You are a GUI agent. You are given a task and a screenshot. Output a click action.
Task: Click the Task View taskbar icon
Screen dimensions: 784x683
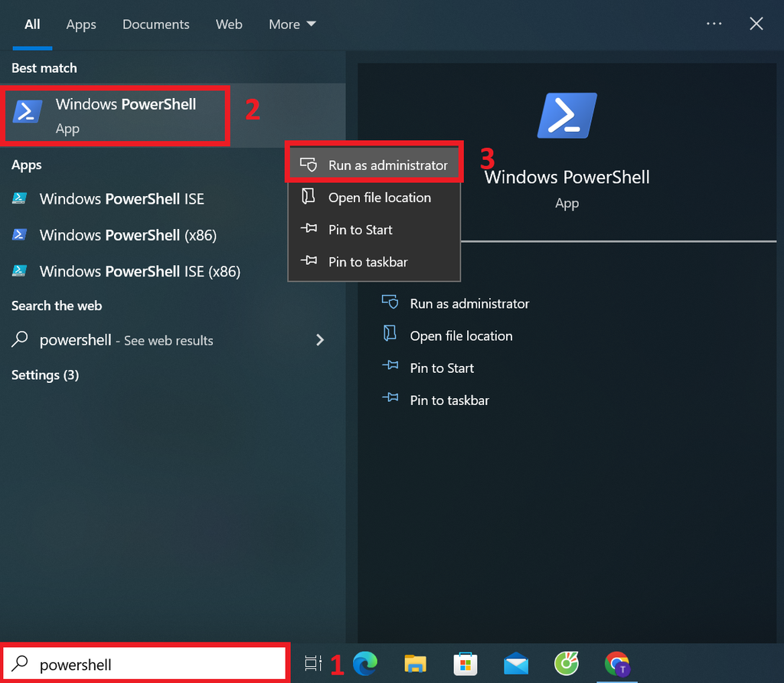[313, 664]
